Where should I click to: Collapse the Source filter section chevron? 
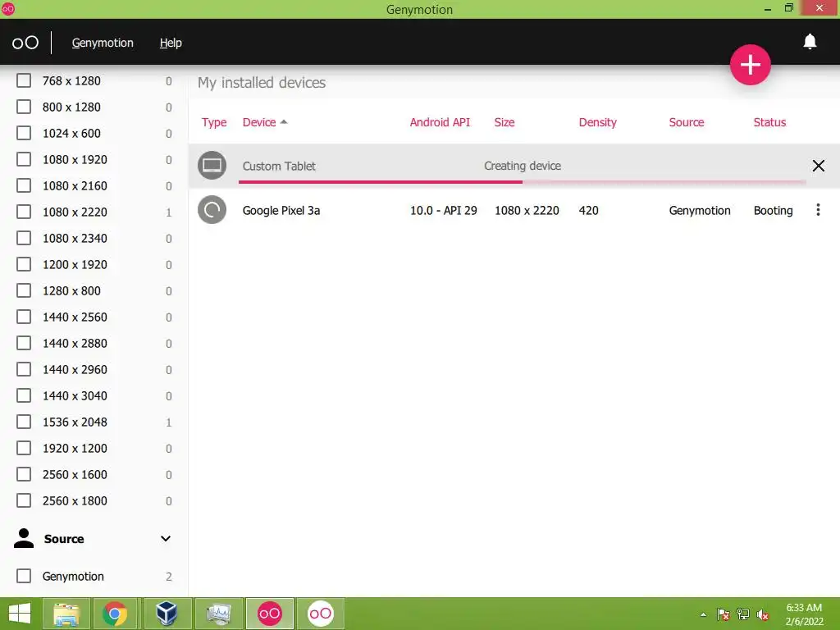166,538
